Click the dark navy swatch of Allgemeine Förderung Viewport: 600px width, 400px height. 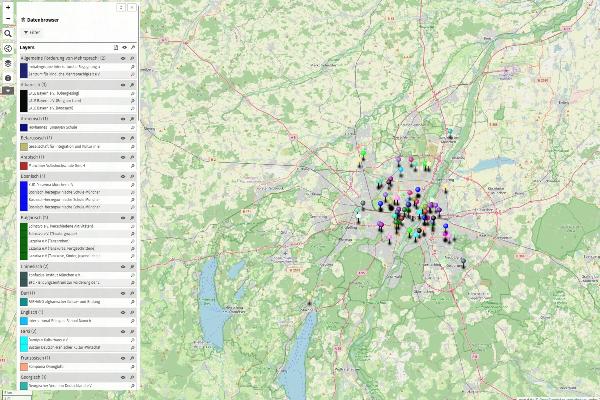pyautogui.click(x=24, y=70)
